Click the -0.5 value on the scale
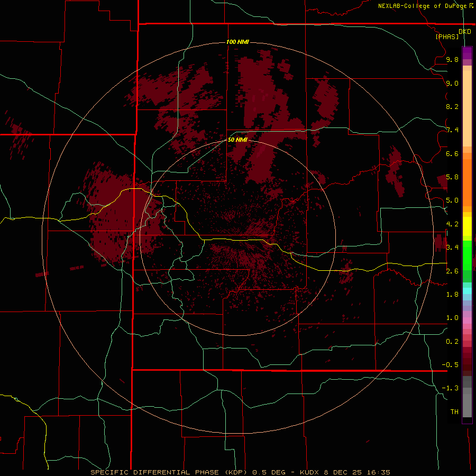The image size is (476, 476). [x=450, y=365]
